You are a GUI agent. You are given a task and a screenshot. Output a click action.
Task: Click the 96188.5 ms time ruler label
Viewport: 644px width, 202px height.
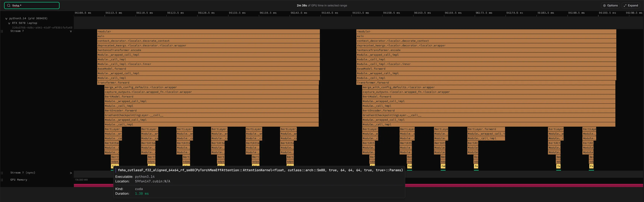(x=576, y=13)
